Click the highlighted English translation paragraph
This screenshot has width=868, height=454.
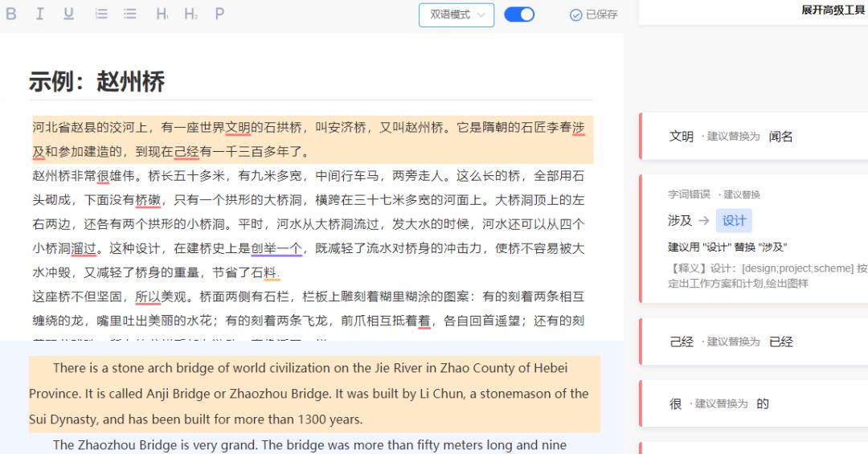click(314, 394)
